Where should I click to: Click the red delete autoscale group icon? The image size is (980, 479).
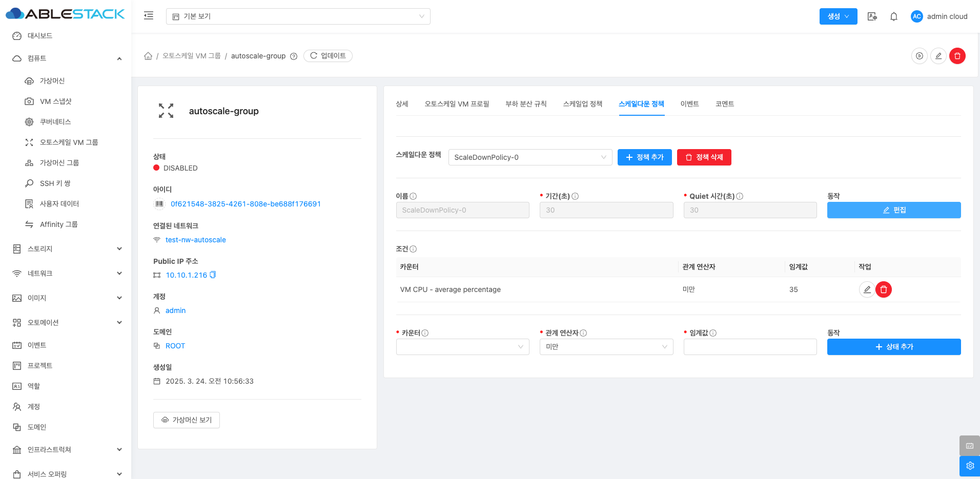pyautogui.click(x=957, y=56)
